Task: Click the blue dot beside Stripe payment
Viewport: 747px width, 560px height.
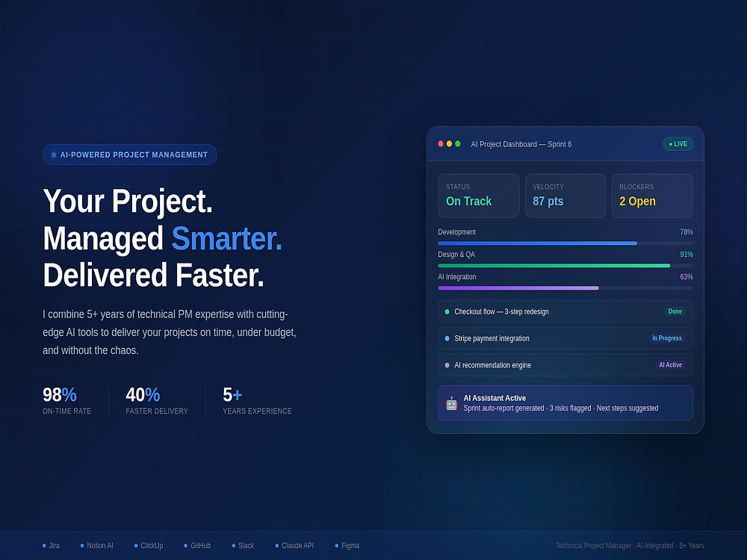Action: (x=447, y=338)
